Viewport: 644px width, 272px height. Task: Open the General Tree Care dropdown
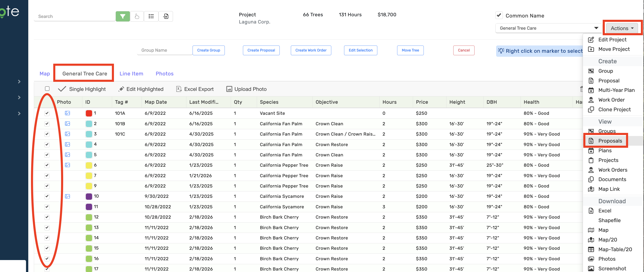click(x=548, y=28)
